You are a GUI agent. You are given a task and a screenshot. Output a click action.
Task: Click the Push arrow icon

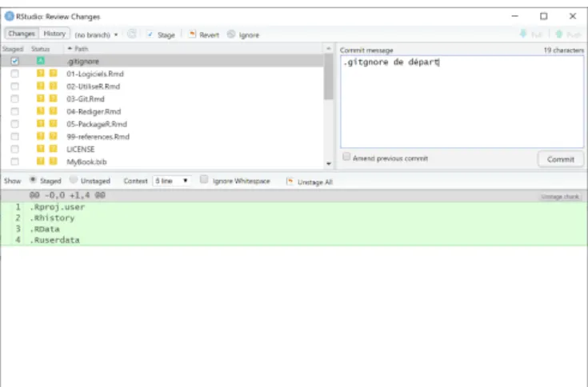pos(558,34)
